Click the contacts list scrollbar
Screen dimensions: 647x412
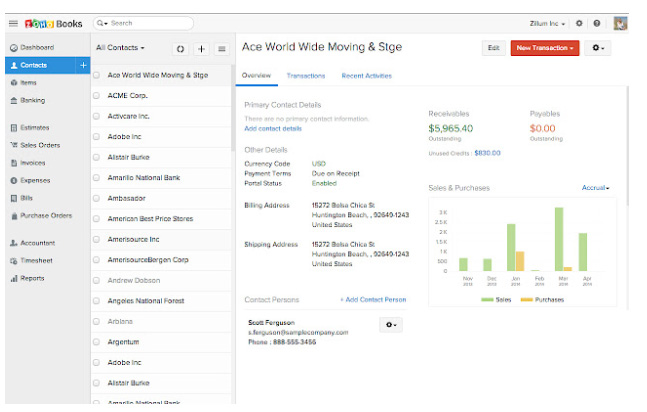tap(233, 108)
